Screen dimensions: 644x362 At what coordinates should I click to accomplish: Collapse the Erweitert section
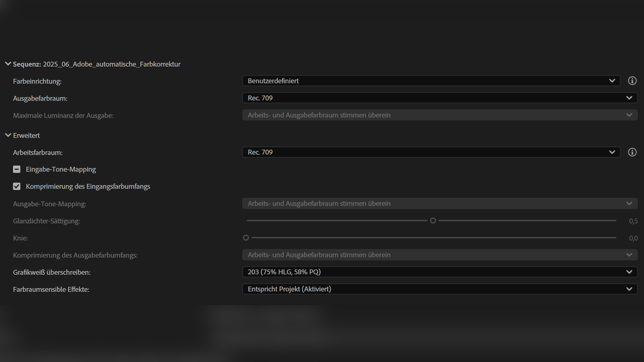pyautogui.click(x=8, y=135)
